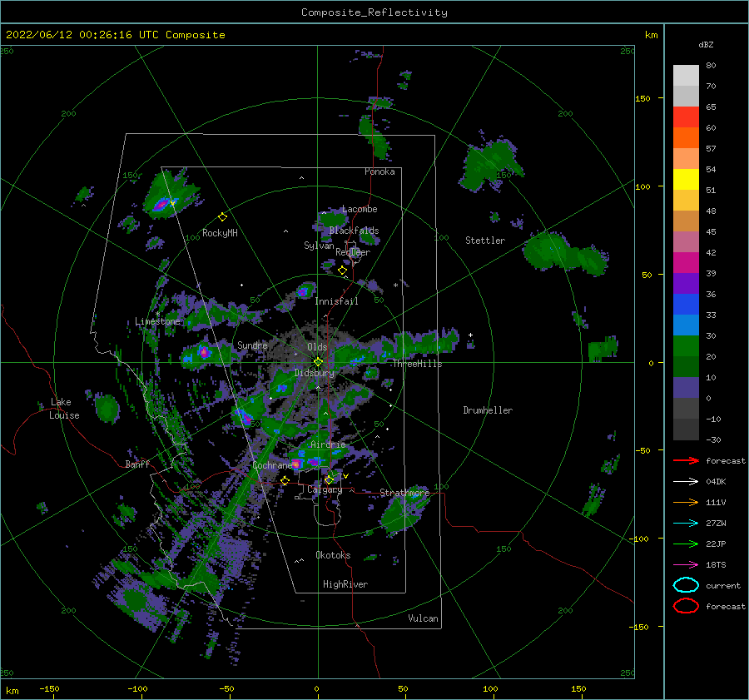The width and height of the screenshot is (749, 700).
Task: Click the green echo blob east of Lake Louise
Action: click(107, 409)
